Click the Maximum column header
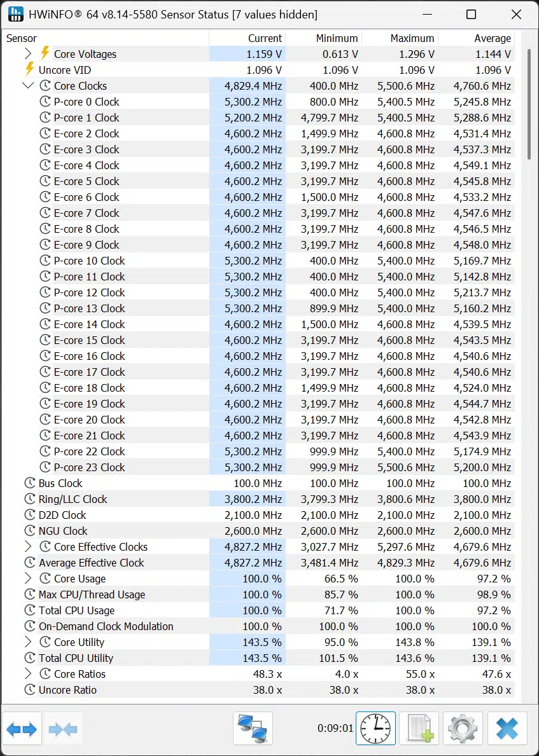The height and width of the screenshot is (756, 539). (x=400, y=38)
